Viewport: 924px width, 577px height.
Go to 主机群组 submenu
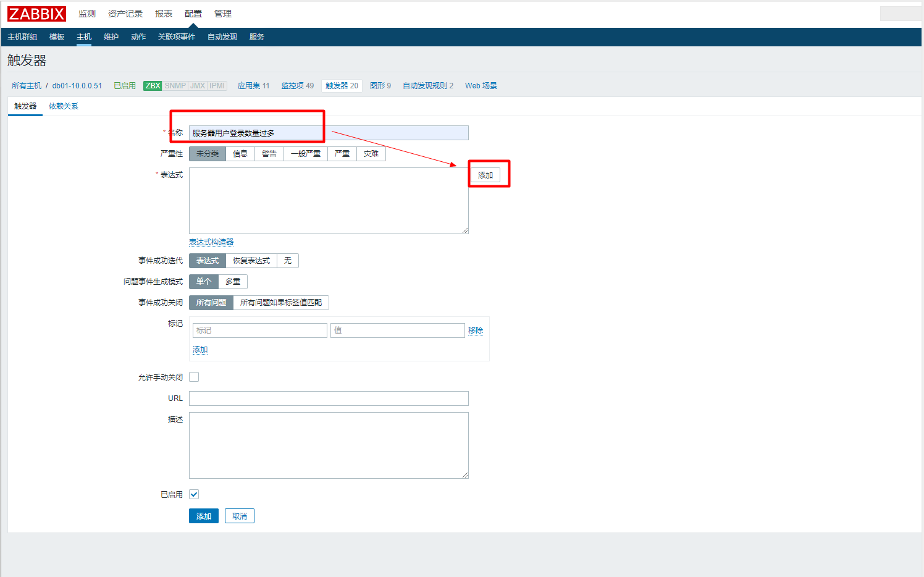(x=22, y=37)
